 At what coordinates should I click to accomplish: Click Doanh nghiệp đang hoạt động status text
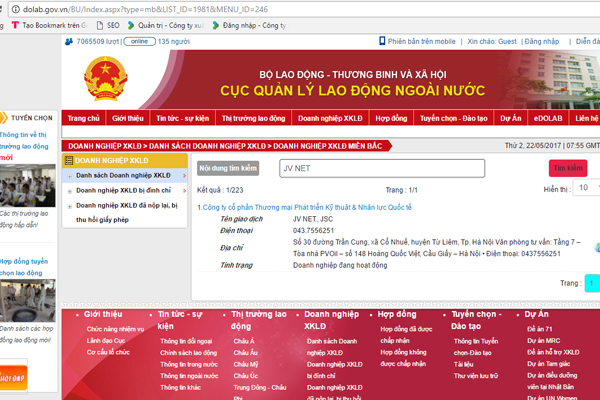340,265
